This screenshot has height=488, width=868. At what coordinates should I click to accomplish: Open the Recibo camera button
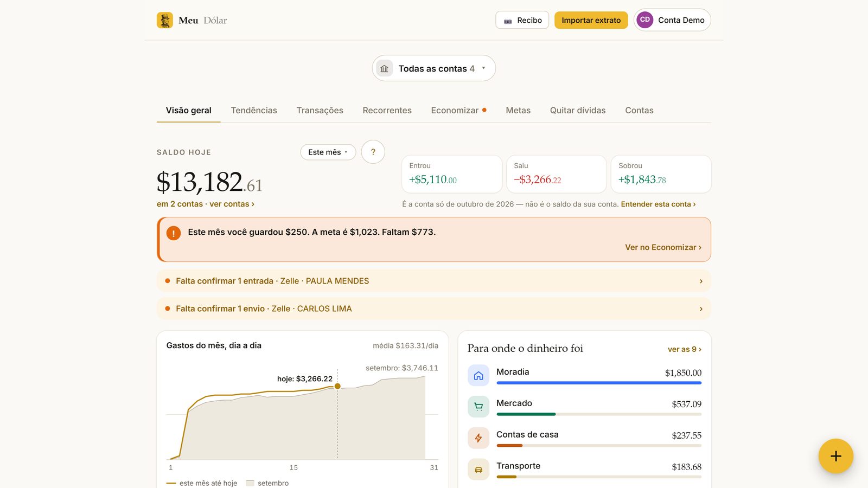tap(522, 20)
